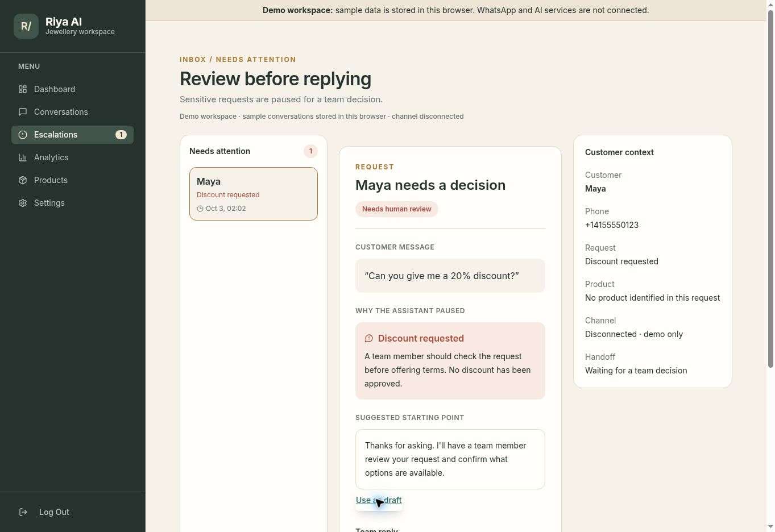The height and width of the screenshot is (532, 775).
Task: Navigate to Products
Action: (72, 180)
